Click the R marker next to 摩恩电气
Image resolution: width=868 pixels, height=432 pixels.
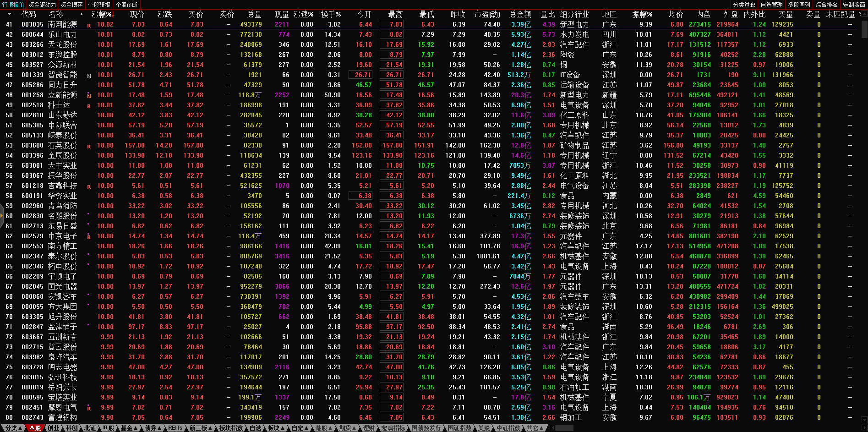89,408
